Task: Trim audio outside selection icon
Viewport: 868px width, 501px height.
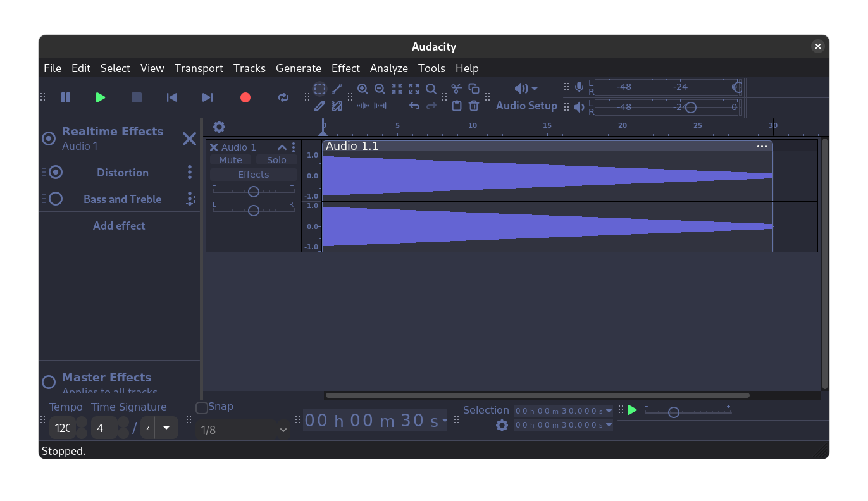Action: [x=363, y=106]
